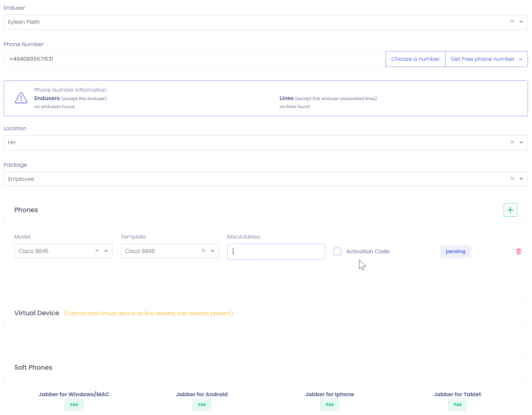
Task: Focus the MacAddress input field
Action: (x=276, y=252)
